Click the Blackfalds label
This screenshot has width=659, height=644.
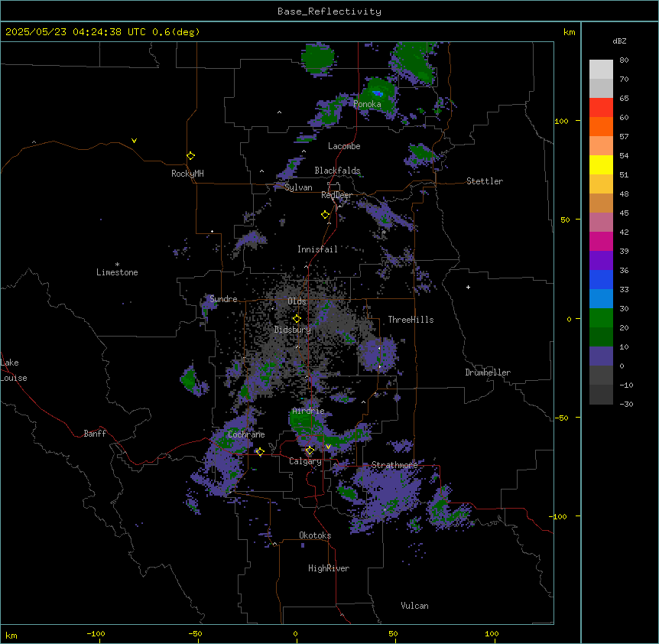(x=337, y=171)
